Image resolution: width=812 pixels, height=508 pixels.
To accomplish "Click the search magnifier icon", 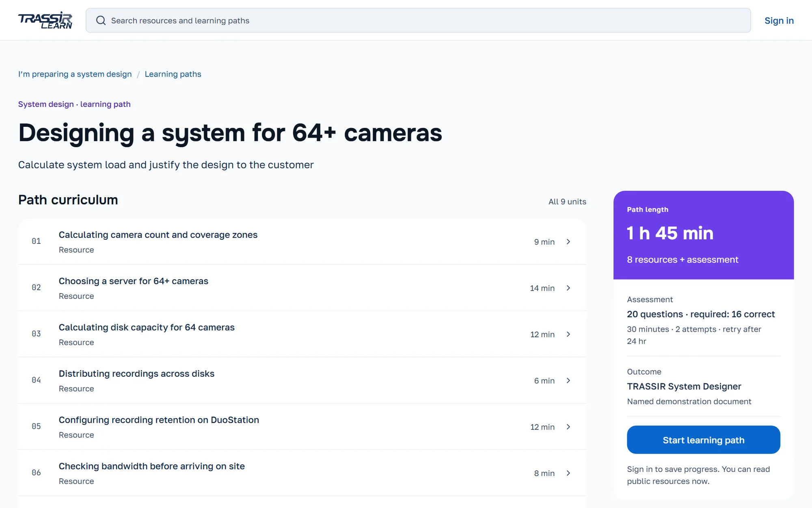I will coord(101,20).
